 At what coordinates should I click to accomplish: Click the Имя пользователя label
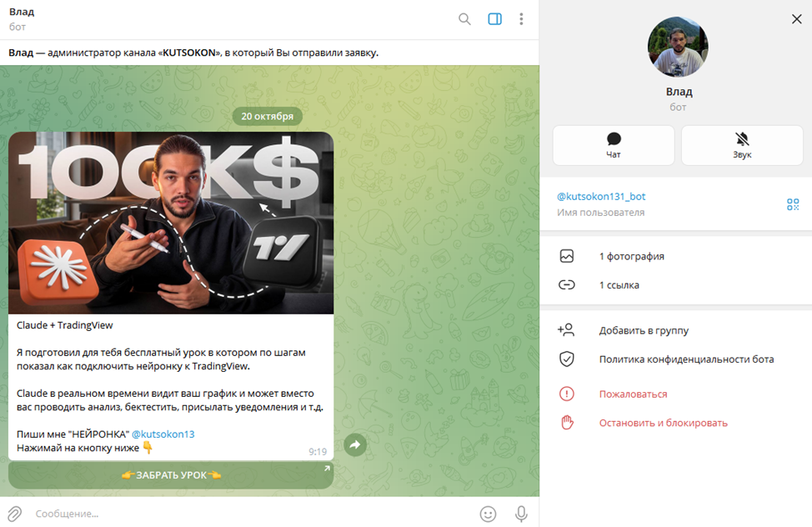tap(601, 213)
